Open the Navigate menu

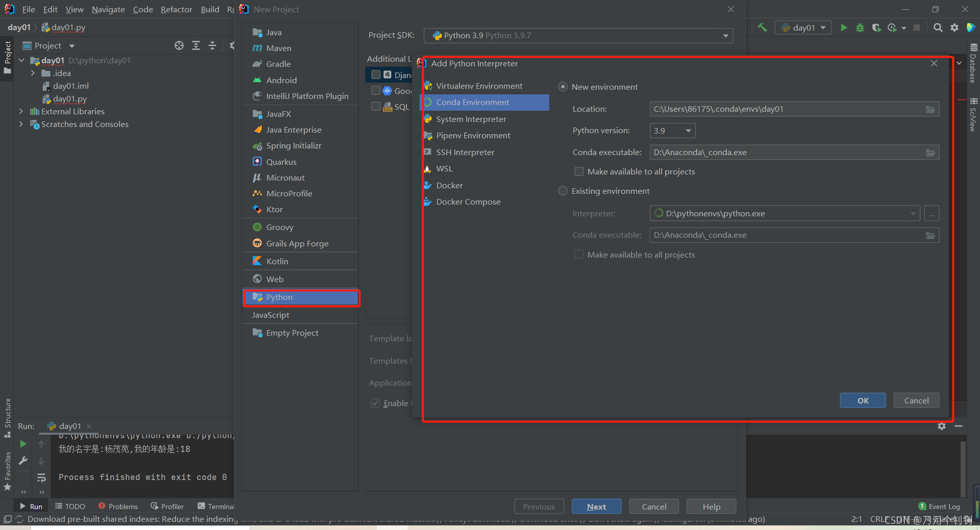click(108, 9)
